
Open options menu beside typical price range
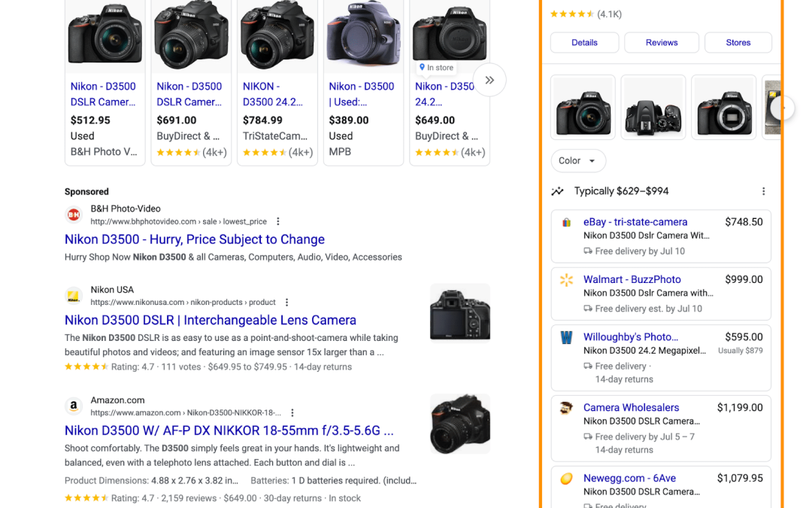[x=763, y=191]
